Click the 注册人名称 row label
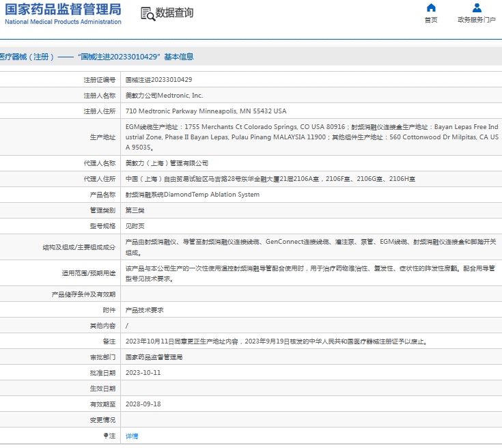Viewport: 502px width, 448px height. tap(100, 96)
